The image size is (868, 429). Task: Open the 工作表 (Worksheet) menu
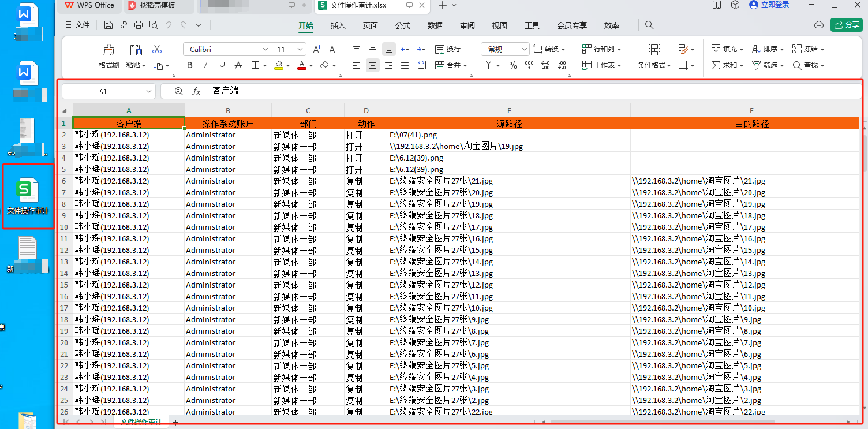602,65
